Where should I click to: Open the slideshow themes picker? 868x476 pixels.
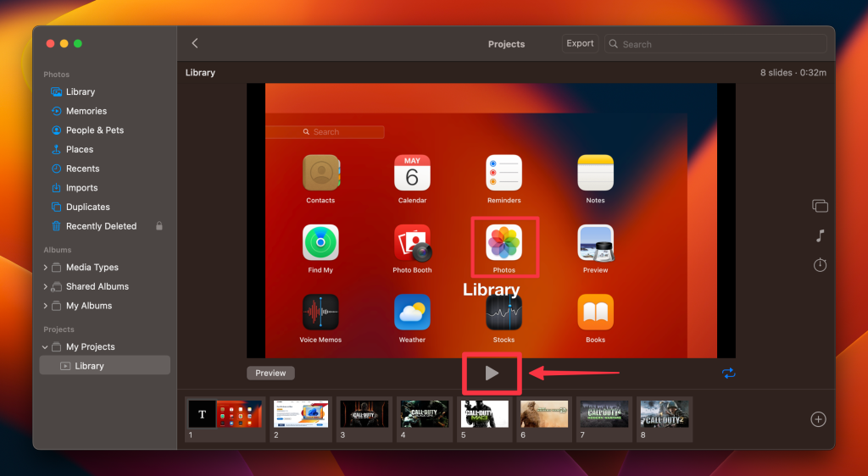tap(820, 206)
